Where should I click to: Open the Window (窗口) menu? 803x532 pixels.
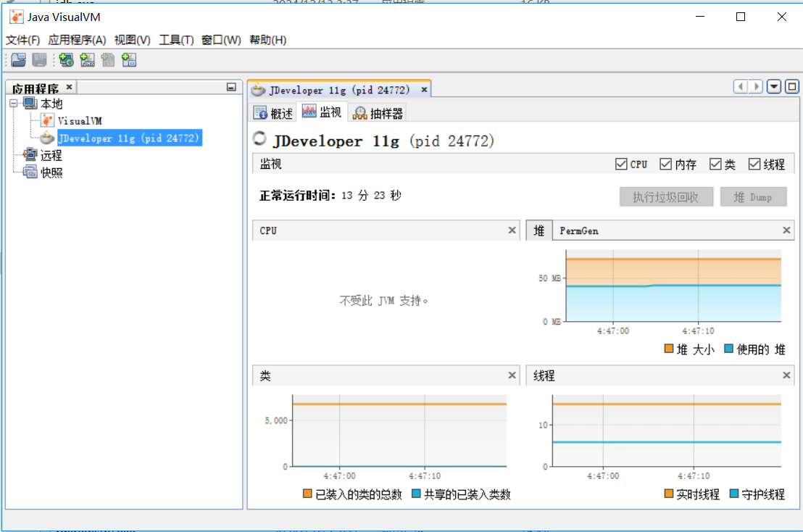click(x=221, y=40)
